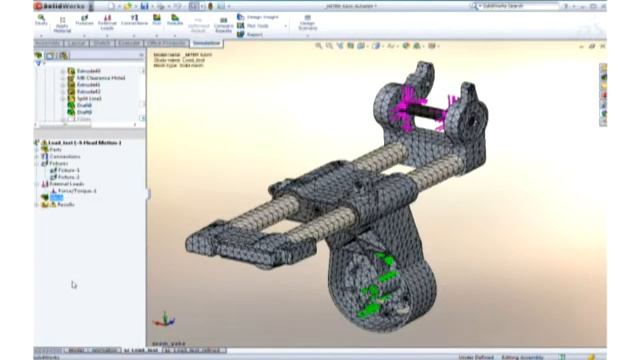
Task: Select the Split Line1 feature
Action: pos(84,98)
